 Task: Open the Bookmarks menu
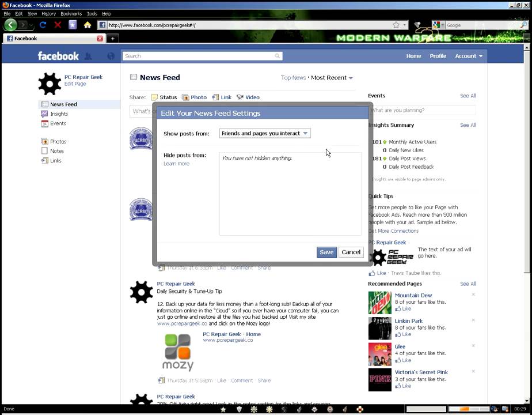71,14
